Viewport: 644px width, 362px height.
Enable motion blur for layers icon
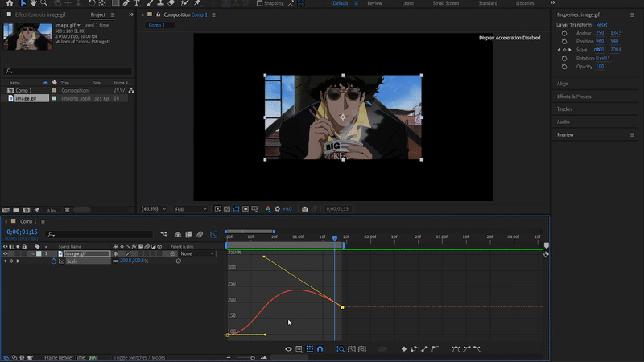tap(200, 234)
